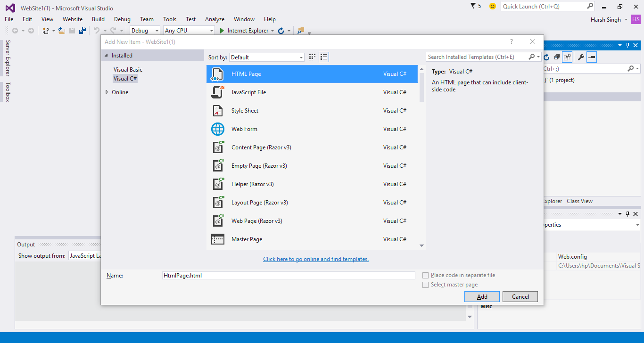Image resolution: width=644 pixels, height=343 pixels.
Task: Click the Name input field
Action: (x=289, y=276)
